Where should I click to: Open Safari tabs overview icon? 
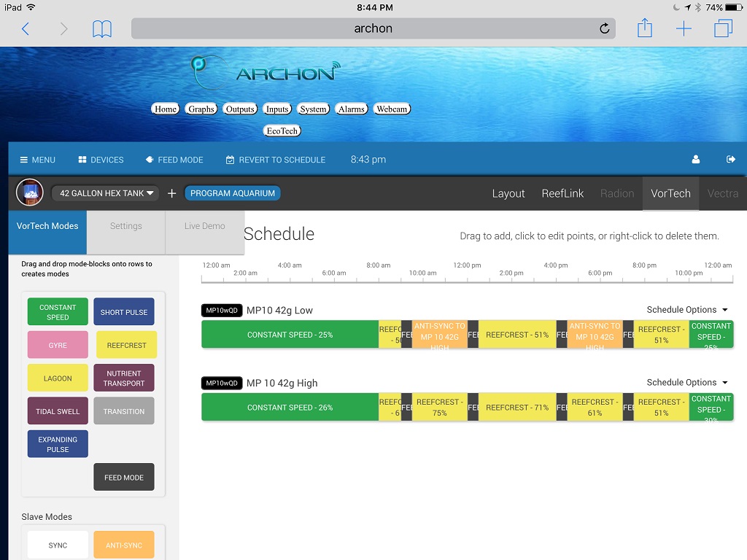click(723, 28)
